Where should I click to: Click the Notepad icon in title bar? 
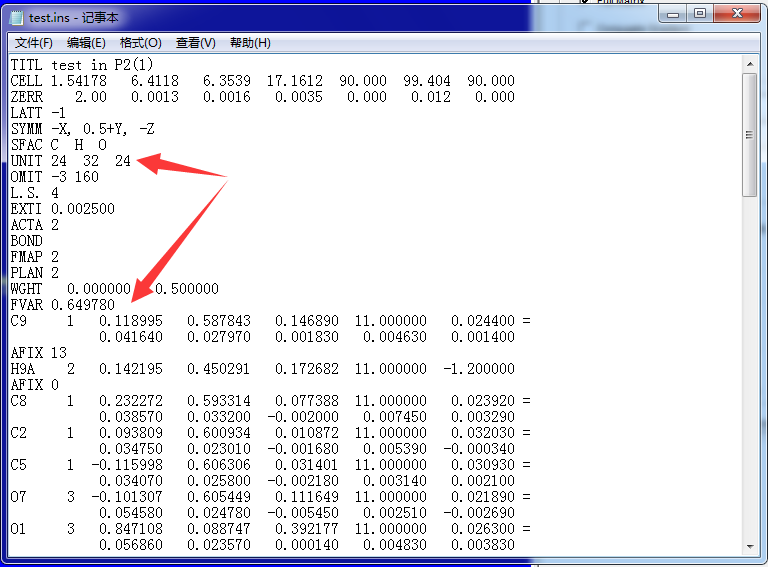(16, 18)
